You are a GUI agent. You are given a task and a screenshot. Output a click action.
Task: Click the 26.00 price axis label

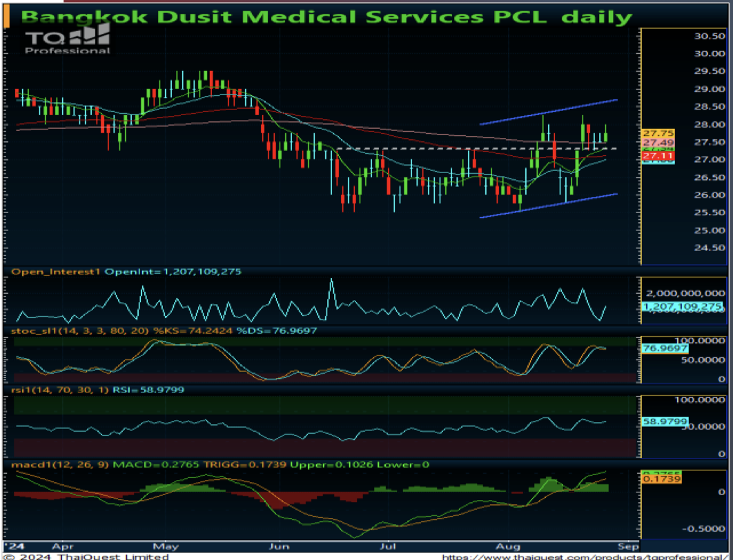(709, 194)
